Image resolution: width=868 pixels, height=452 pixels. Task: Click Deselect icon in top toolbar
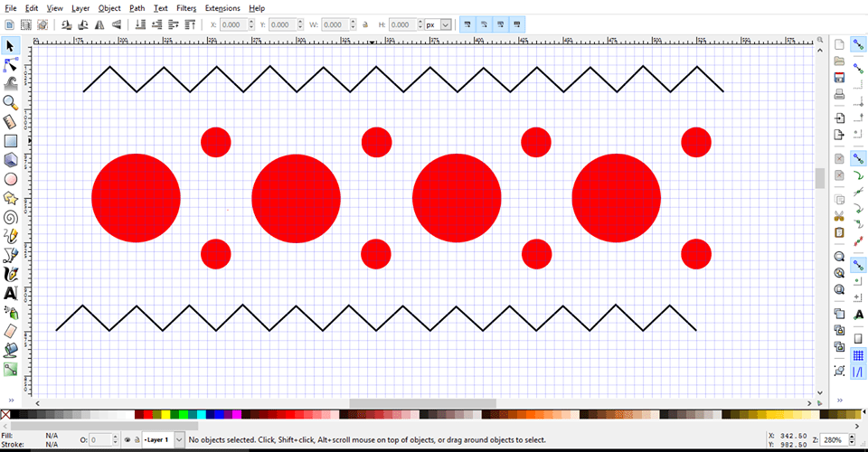point(42,24)
